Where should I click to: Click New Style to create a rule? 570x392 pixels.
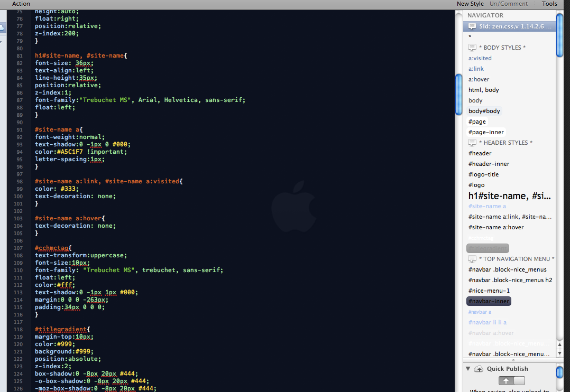pos(470,4)
